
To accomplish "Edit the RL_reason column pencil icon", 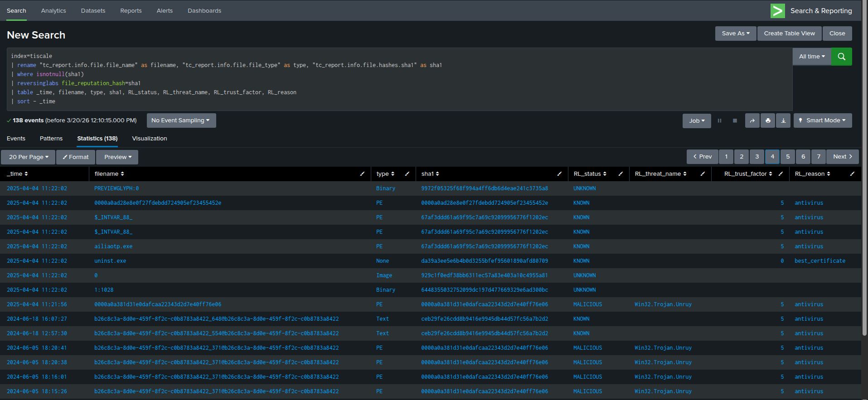I will point(852,174).
